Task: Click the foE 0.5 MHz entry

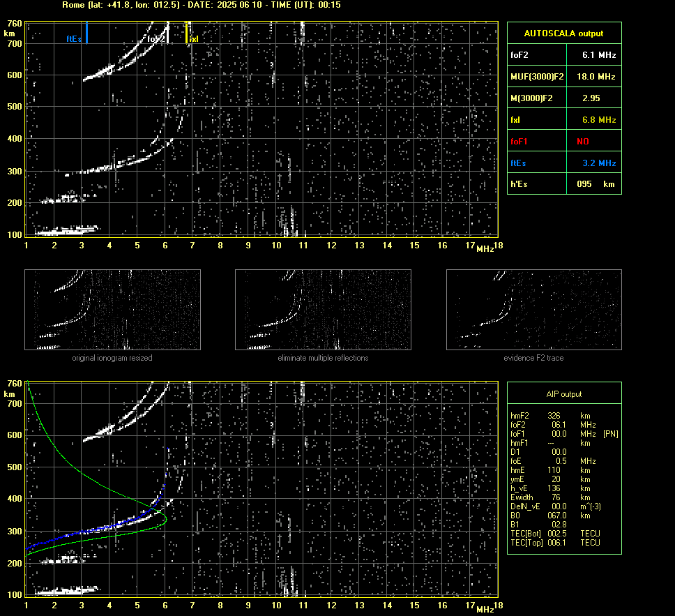Action: point(553,461)
